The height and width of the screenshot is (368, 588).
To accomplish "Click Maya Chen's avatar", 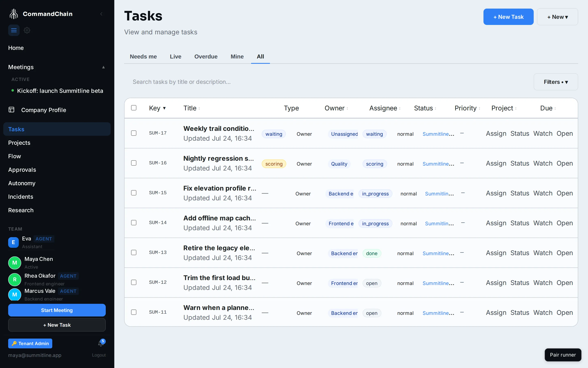I will click(14, 263).
